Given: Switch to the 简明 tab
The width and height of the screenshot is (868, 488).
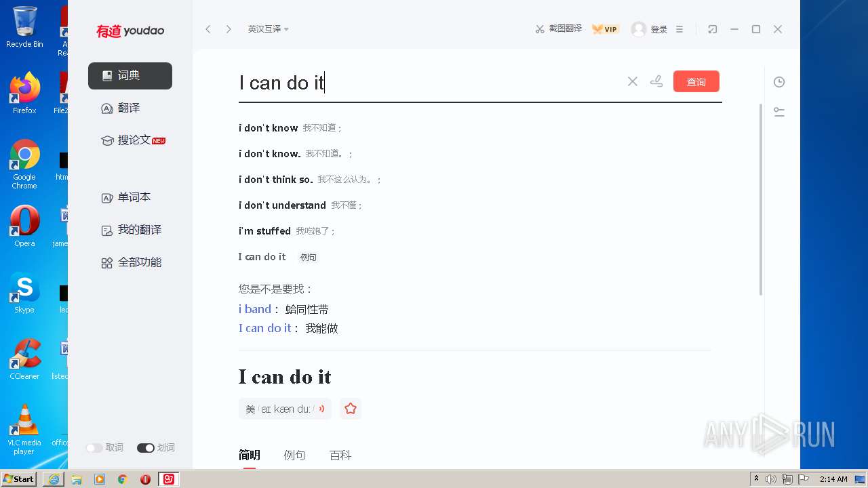Looking at the screenshot, I should (250, 455).
